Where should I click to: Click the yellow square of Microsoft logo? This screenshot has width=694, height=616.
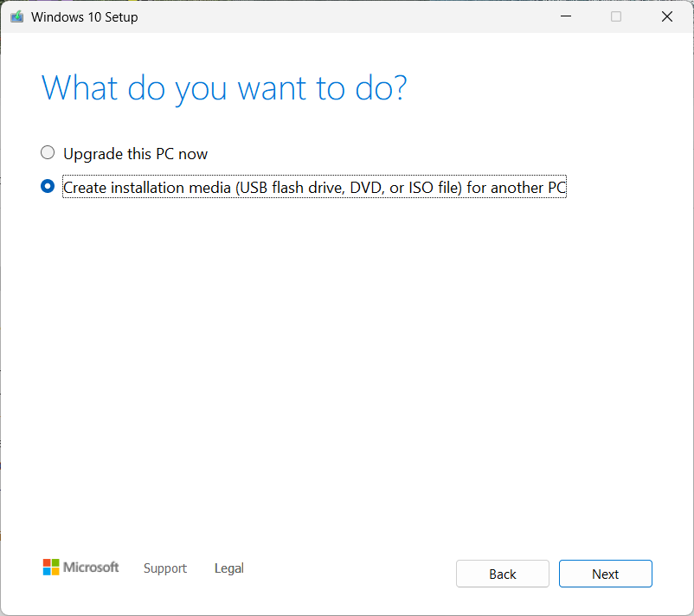coord(55,571)
